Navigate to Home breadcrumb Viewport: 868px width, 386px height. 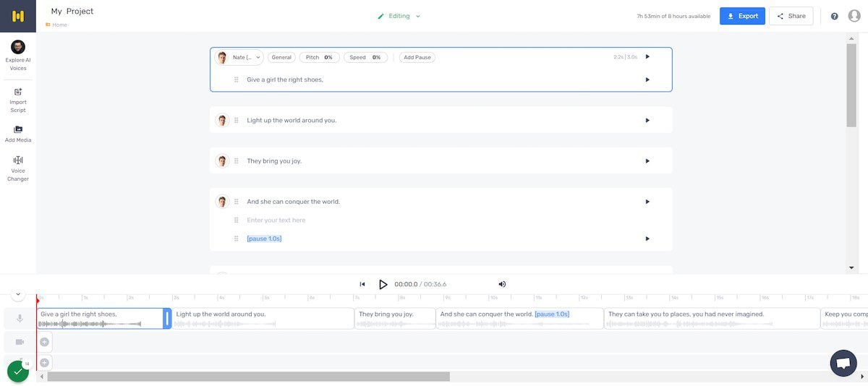click(x=59, y=25)
